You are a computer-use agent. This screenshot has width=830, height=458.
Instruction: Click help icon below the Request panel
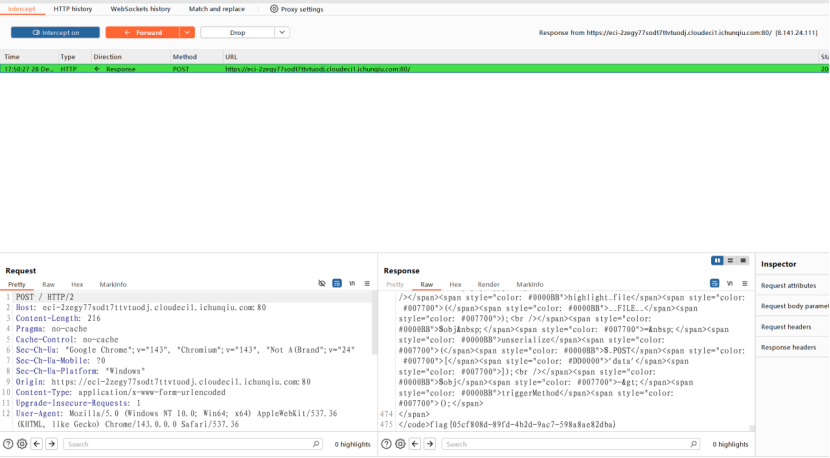(x=8, y=444)
